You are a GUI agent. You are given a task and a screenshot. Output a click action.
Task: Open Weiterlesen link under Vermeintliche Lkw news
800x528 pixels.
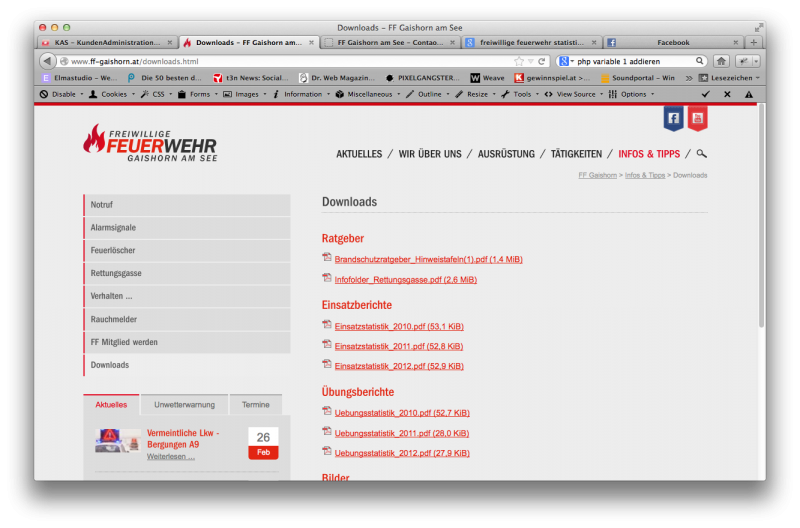click(x=170, y=457)
